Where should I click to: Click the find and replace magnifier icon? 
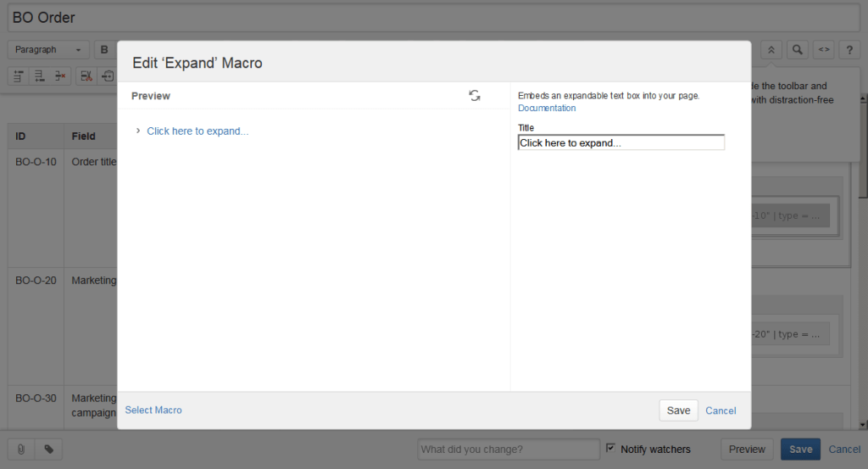pyautogui.click(x=797, y=50)
